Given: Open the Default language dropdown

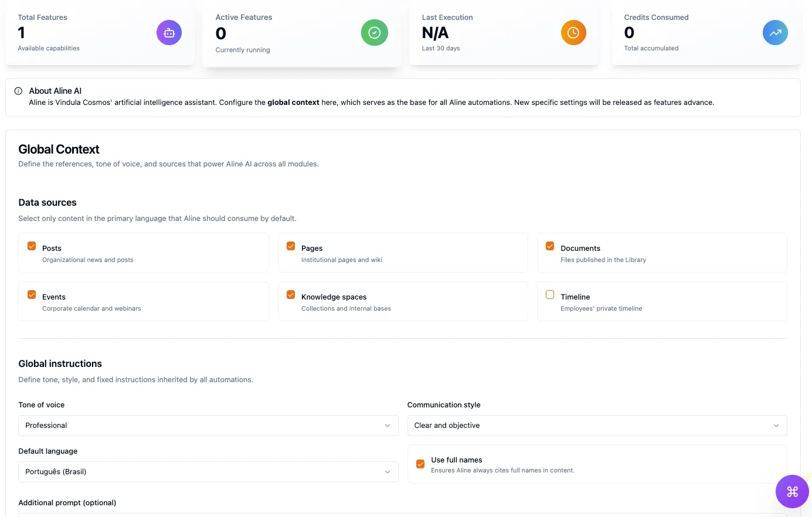Looking at the screenshot, I should tap(208, 471).
